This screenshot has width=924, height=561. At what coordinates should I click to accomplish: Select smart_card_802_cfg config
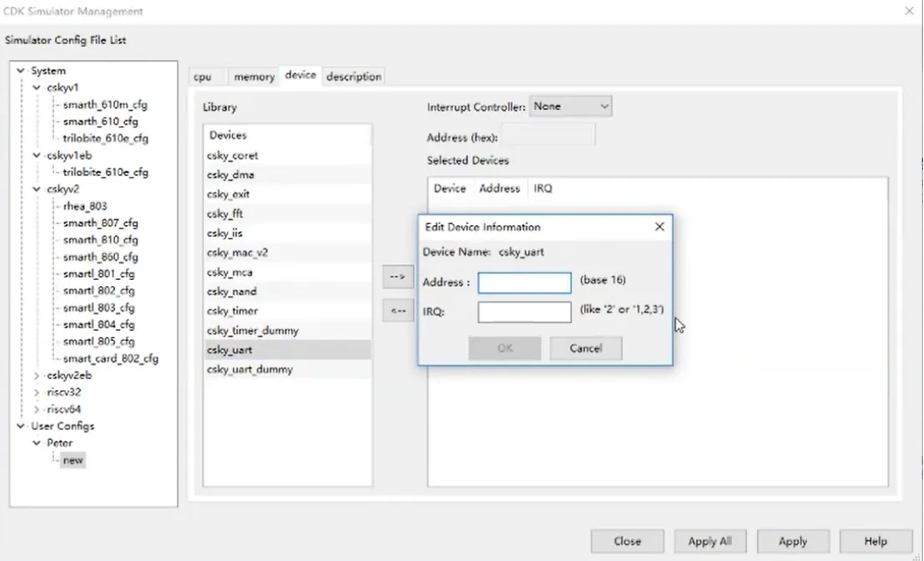110,358
